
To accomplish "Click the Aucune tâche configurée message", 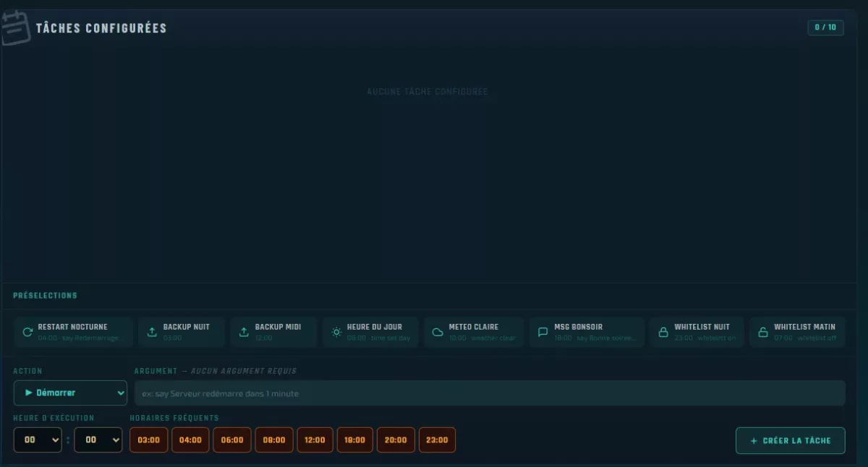I will pos(427,92).
